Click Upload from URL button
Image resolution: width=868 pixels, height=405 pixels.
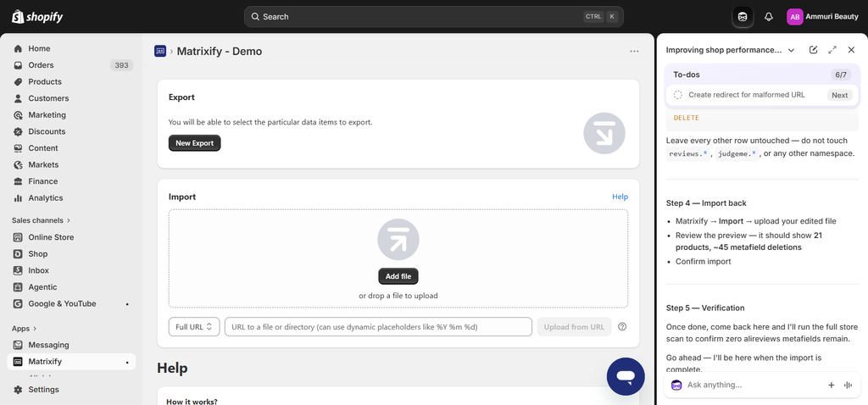[574, 327]
